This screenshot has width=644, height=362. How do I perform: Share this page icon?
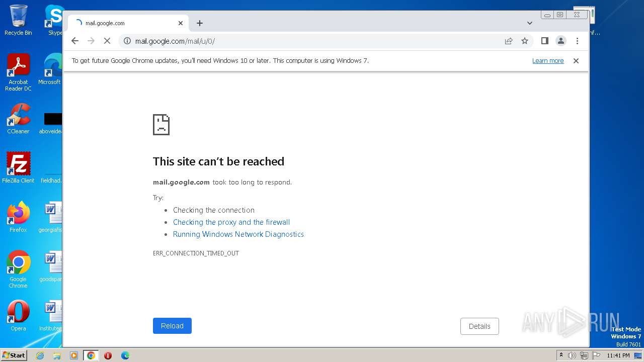click(x=509, y=41)
